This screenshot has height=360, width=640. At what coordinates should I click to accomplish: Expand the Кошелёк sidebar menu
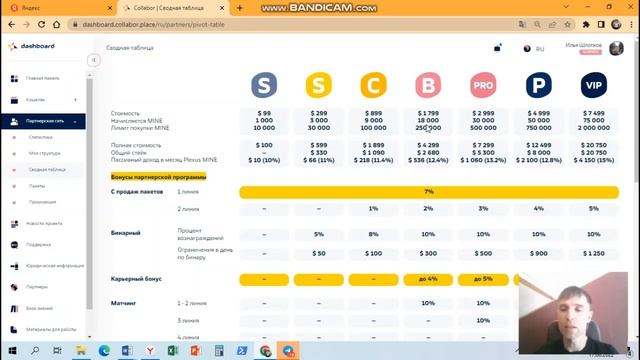pos(43,100)
